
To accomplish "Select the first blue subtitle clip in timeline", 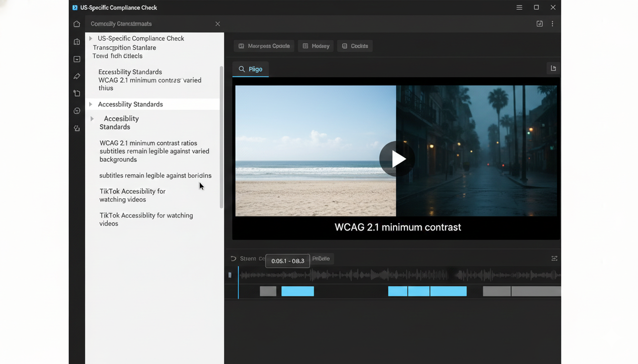I will coord(298,291).
